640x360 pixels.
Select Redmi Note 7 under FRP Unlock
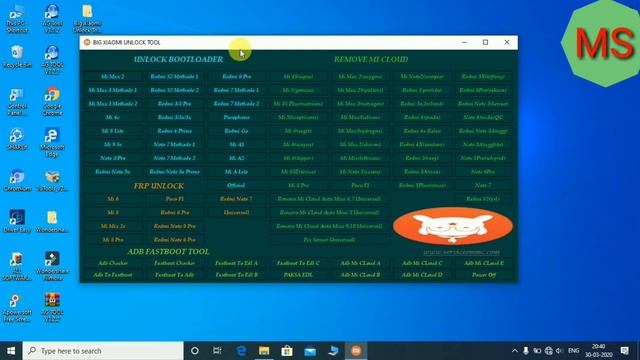tap(236, 199)
